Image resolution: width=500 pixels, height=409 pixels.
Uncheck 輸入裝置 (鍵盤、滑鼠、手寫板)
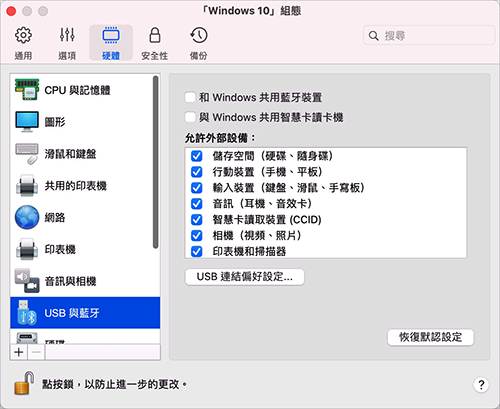(197, 188)
